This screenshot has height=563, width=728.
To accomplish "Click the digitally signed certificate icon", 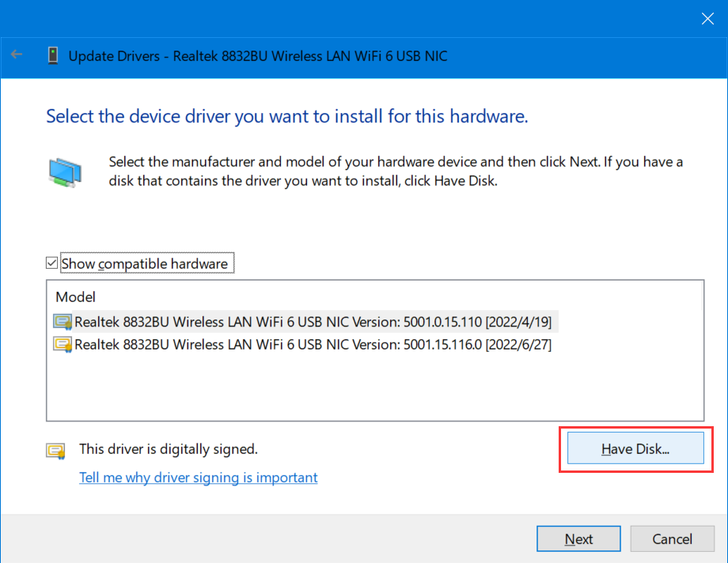I will [55, 451].
